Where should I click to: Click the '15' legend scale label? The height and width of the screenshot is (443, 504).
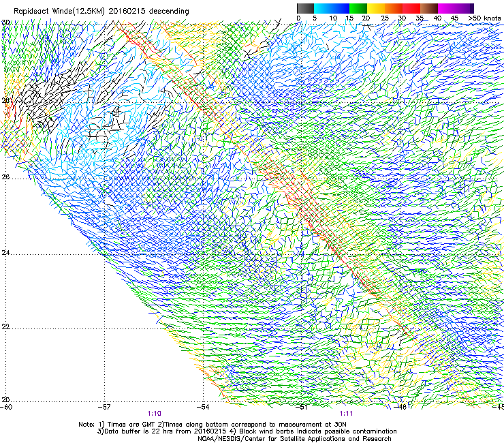point(349,18)
